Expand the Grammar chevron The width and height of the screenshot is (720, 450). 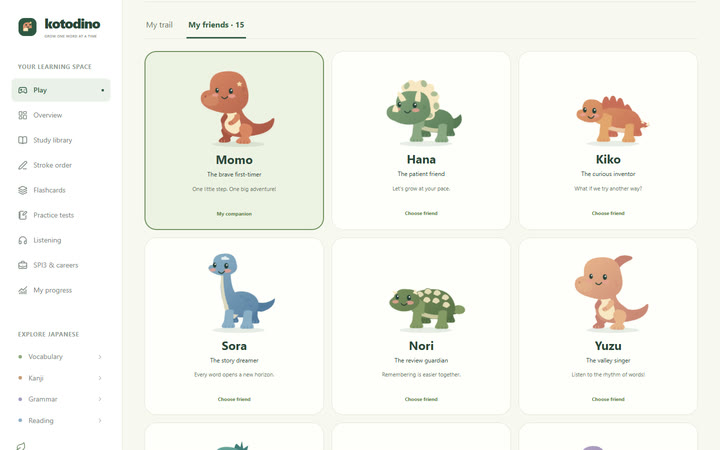click(100, 399)
